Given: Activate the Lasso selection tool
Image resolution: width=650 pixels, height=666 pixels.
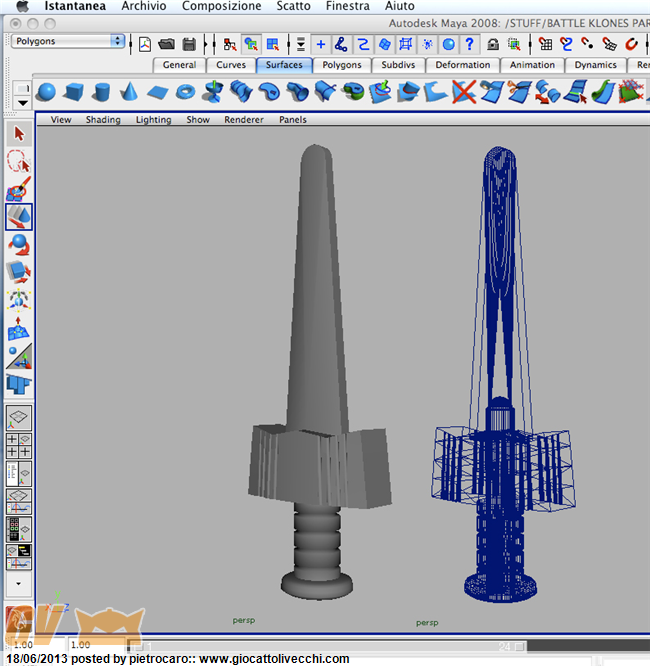Looking at the screenshot, I should click(19, 162).
